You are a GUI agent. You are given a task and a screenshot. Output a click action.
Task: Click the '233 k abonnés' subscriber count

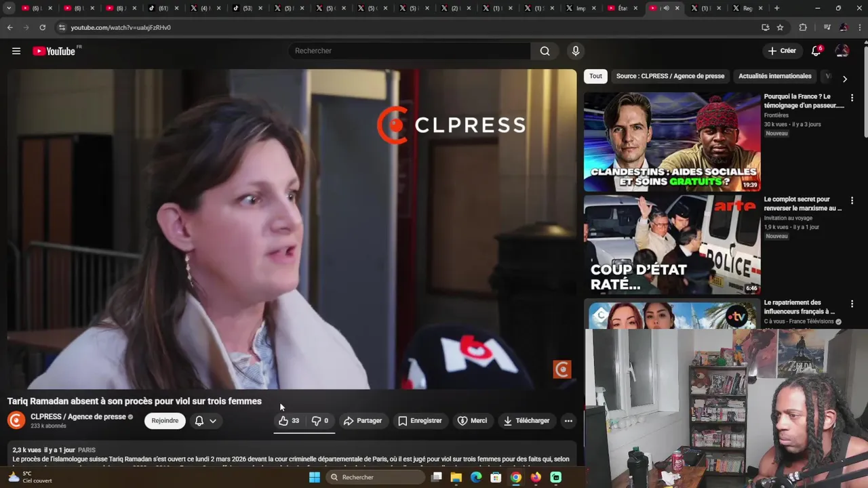pyautogui.click(x=48, y=426)
